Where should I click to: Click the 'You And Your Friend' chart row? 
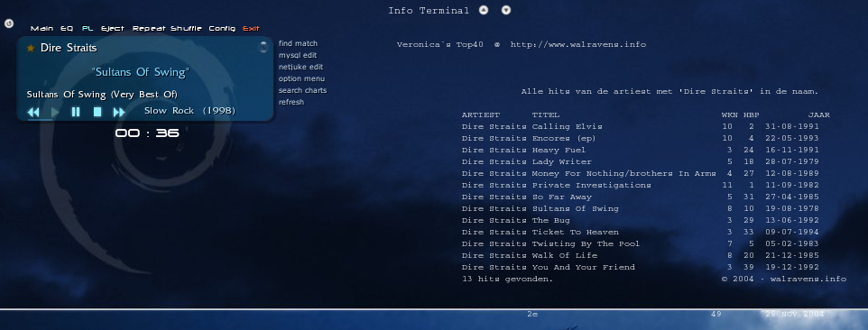[641, 267]
